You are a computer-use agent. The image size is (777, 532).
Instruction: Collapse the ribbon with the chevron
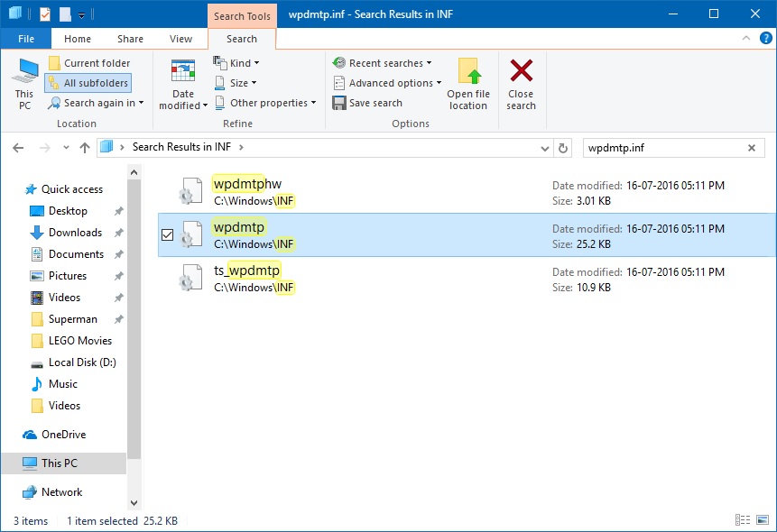pos(745,38)
